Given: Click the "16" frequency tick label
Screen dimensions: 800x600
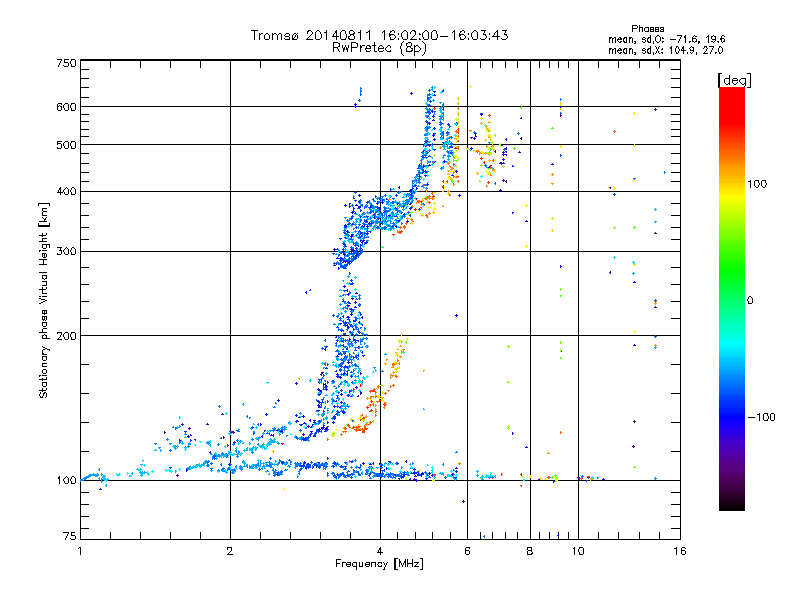Looking at the screenshot, I should 680,551.
